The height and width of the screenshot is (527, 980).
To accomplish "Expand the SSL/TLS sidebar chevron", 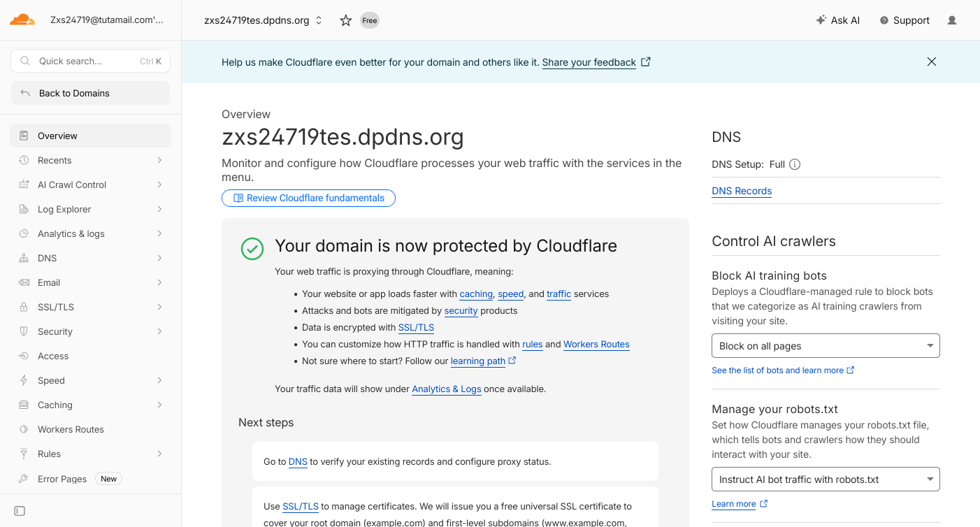I will pos(160,307).
